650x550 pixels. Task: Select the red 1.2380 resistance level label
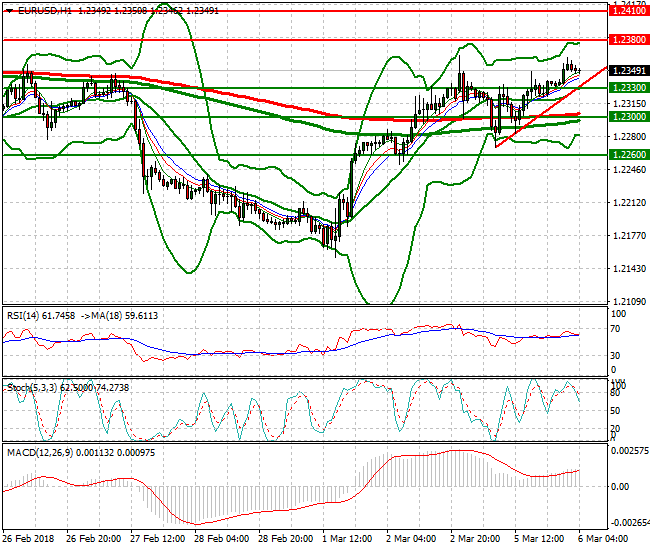pyautogui.click(x=628, y=40)
